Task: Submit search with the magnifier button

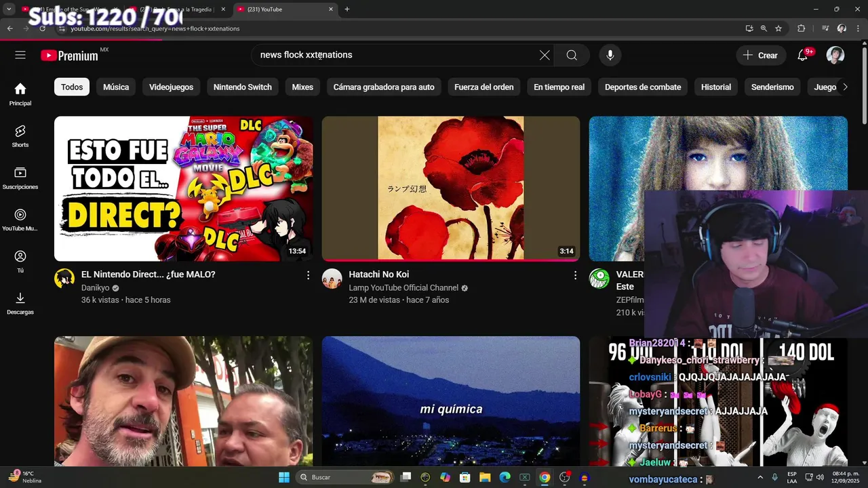Action: click(x=572, y=55)
